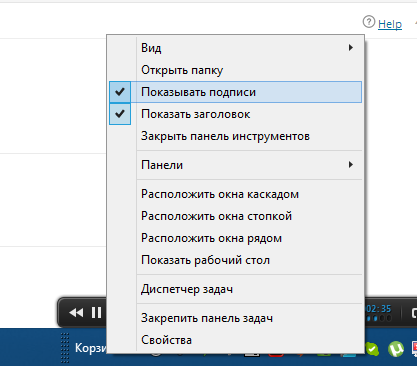Choose Закрыть панель инструментов
The image size is (417, 366).
tap(235, 136)
